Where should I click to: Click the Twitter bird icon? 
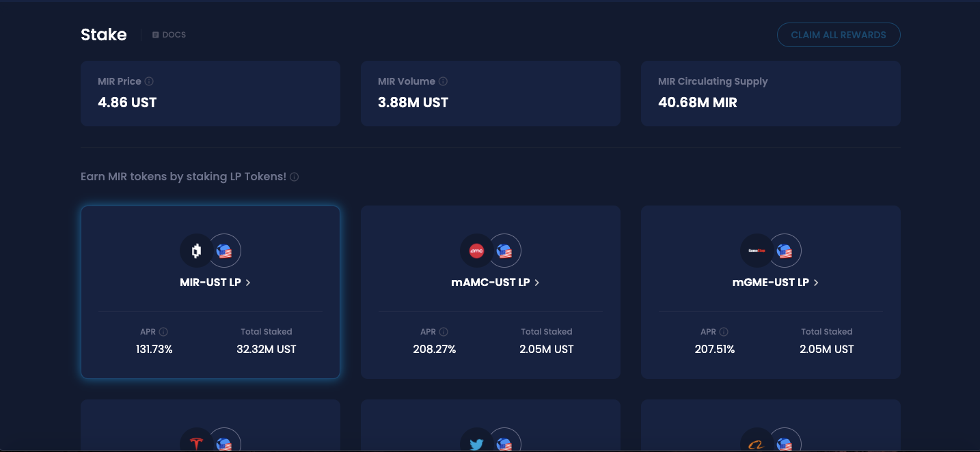476,442
